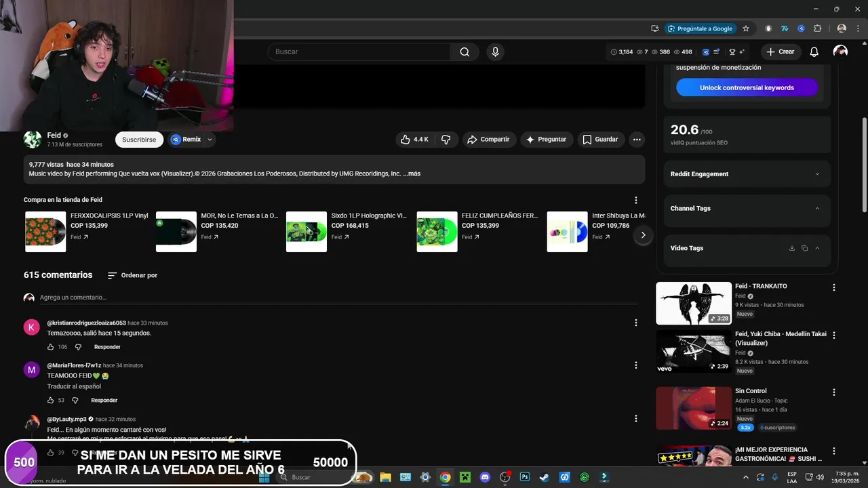Open the dropdown arrow next to Remix

210,140
